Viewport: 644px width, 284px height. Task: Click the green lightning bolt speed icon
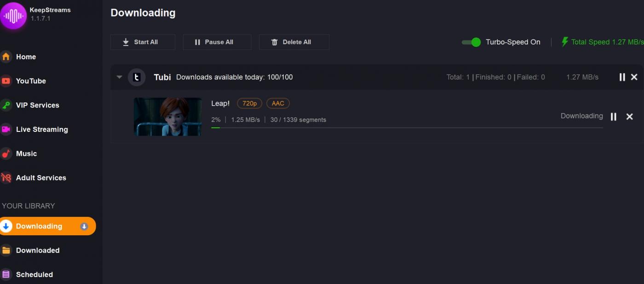click(565, 42)
